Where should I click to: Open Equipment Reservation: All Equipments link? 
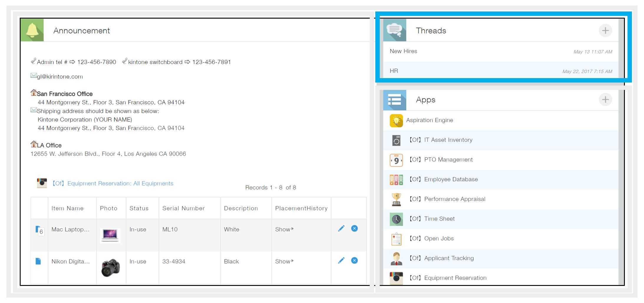pyautogui.click(x=113, y=183)
